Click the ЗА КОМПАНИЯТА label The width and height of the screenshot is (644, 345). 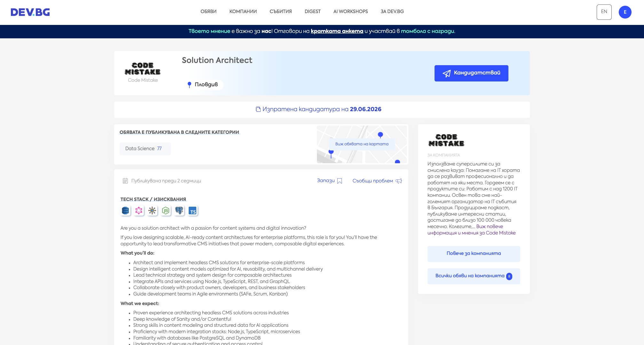(x=444, y=155)
